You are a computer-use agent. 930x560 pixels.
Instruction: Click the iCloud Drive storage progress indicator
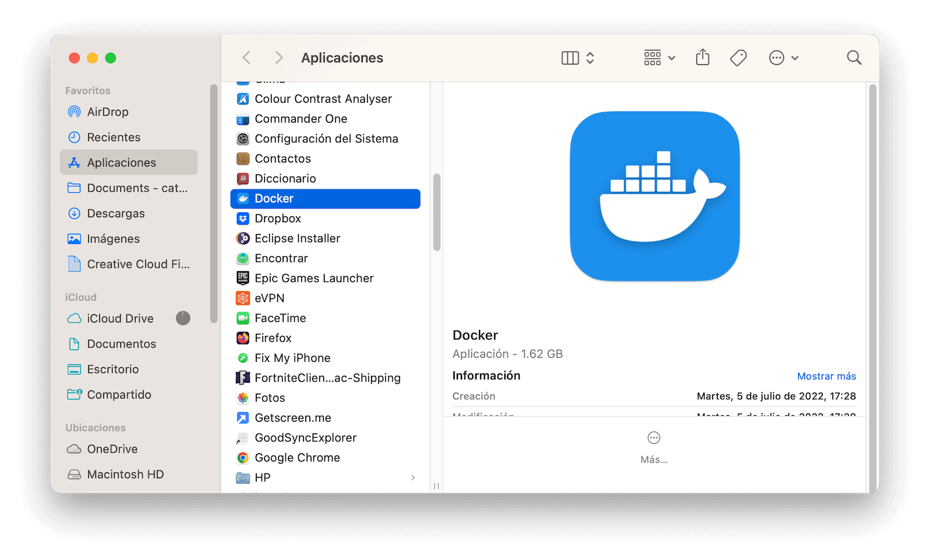tap(183, 318)
